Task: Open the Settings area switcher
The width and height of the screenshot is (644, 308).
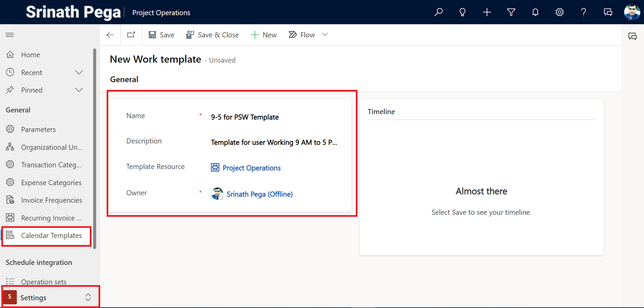Action: pyautogui.click(x=50, y=297)
